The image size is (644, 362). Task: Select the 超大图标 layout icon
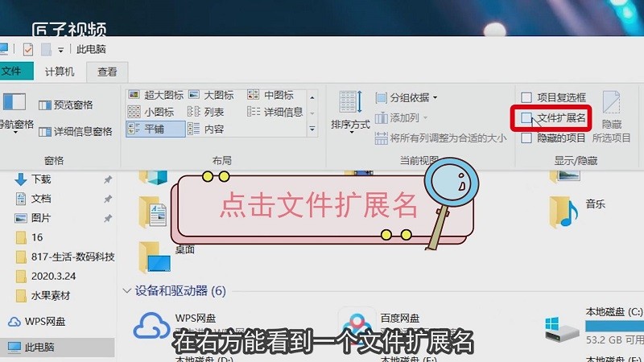tap(134, 95)
